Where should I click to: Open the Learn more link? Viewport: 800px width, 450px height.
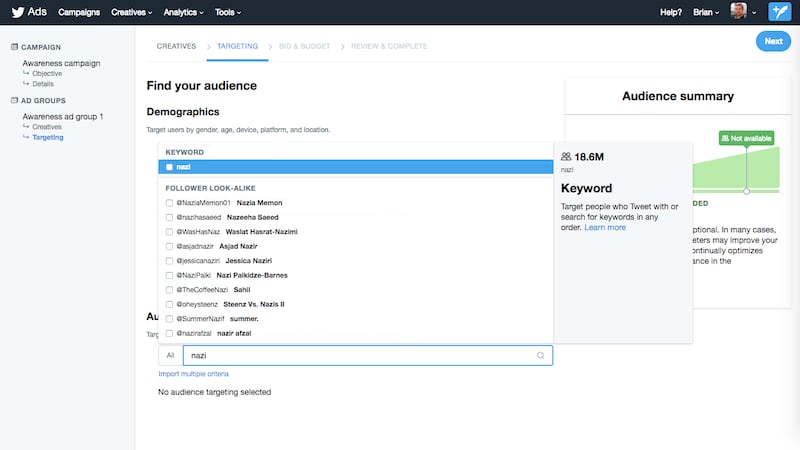605,228
